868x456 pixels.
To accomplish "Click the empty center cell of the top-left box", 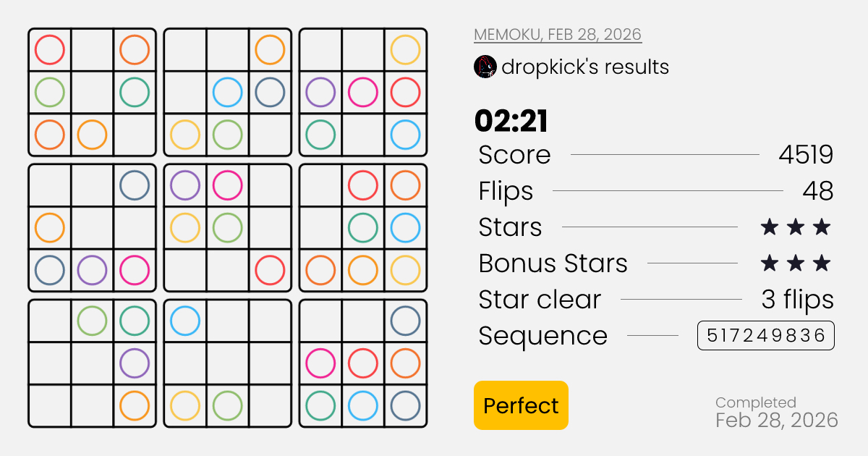I will coord(92,92).
